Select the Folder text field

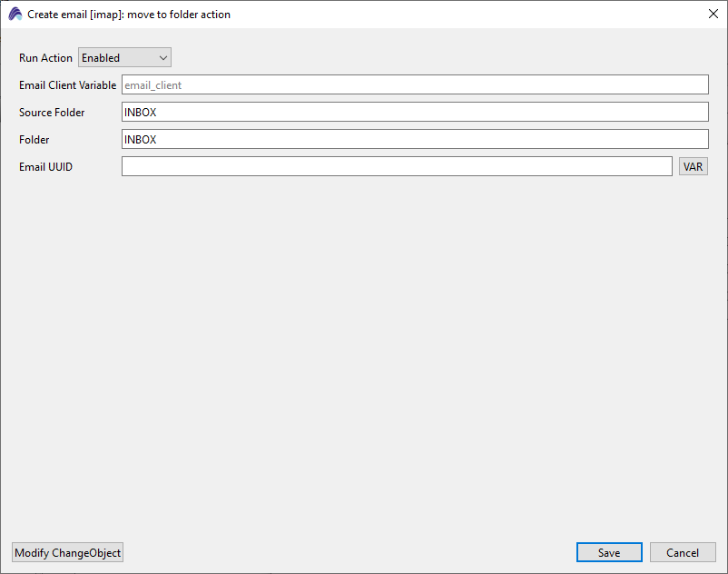click(x=414, y=140)
